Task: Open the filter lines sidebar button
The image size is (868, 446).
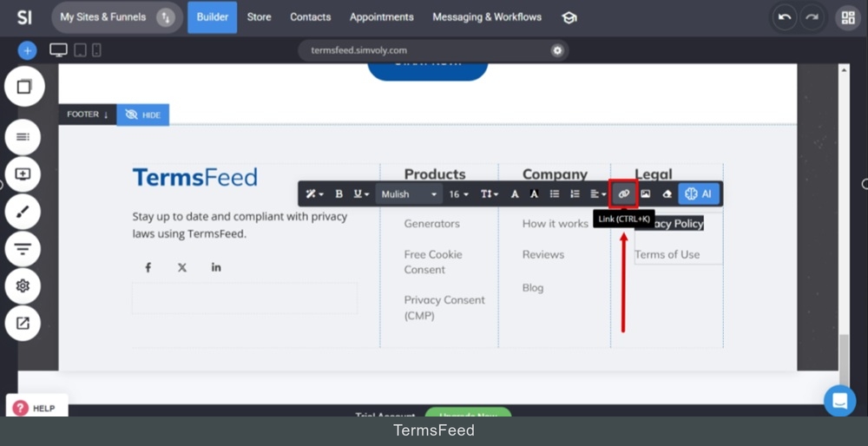Action: (x=23, y=249)
